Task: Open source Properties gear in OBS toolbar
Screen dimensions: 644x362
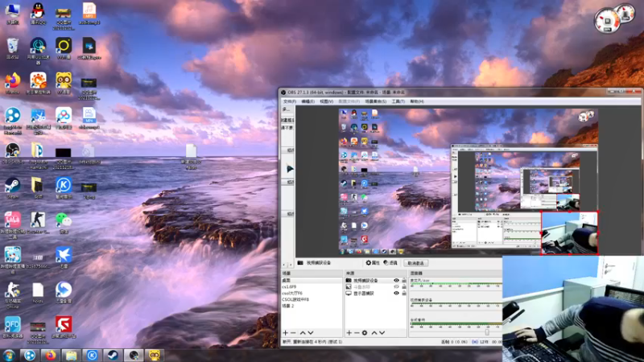Action: [373, 263]
